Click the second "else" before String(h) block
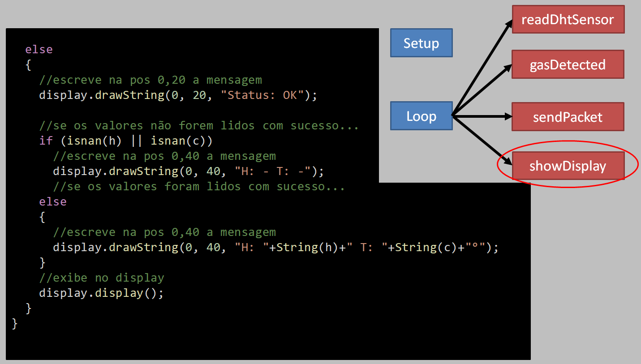 click(x=53, y=201)
